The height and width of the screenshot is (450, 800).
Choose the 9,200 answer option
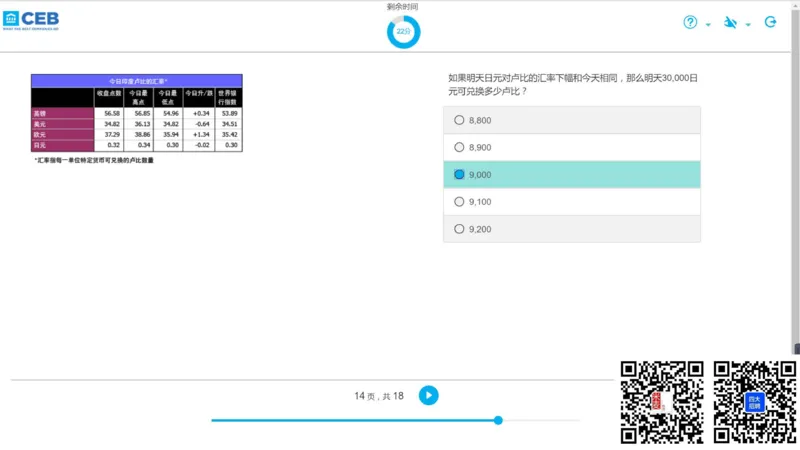point(572,229)
